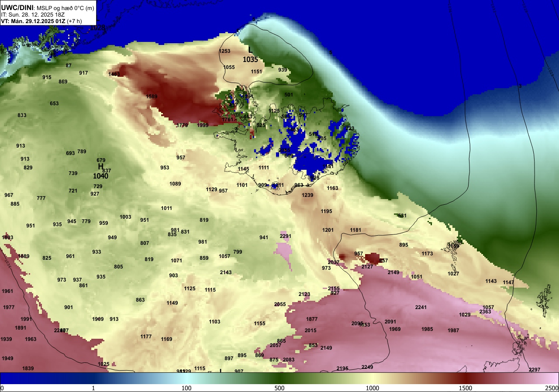Image resolution: width=559 pixels, height=392 pixels.
Task: Click legend tick label 2500
Action: click(552, 388)
